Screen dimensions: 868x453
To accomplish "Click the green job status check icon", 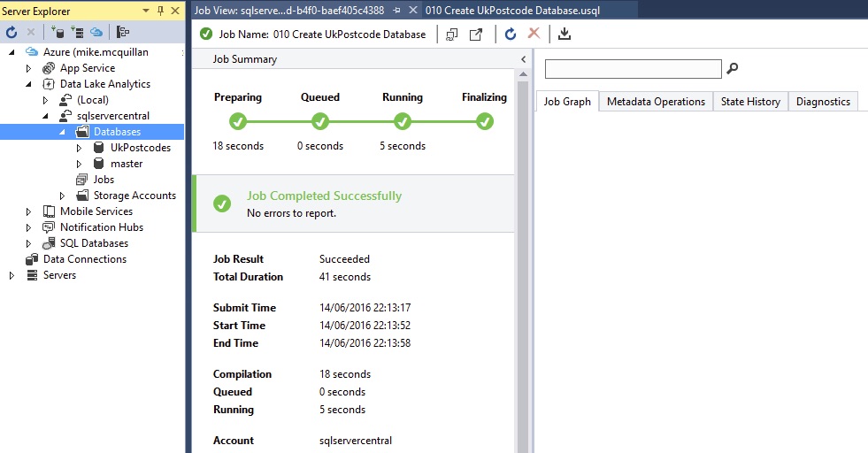I will pos(206,34).
